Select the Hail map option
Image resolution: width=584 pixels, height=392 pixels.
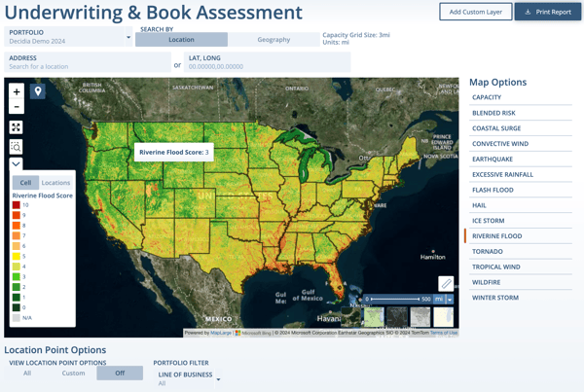(x=521, y=205)
